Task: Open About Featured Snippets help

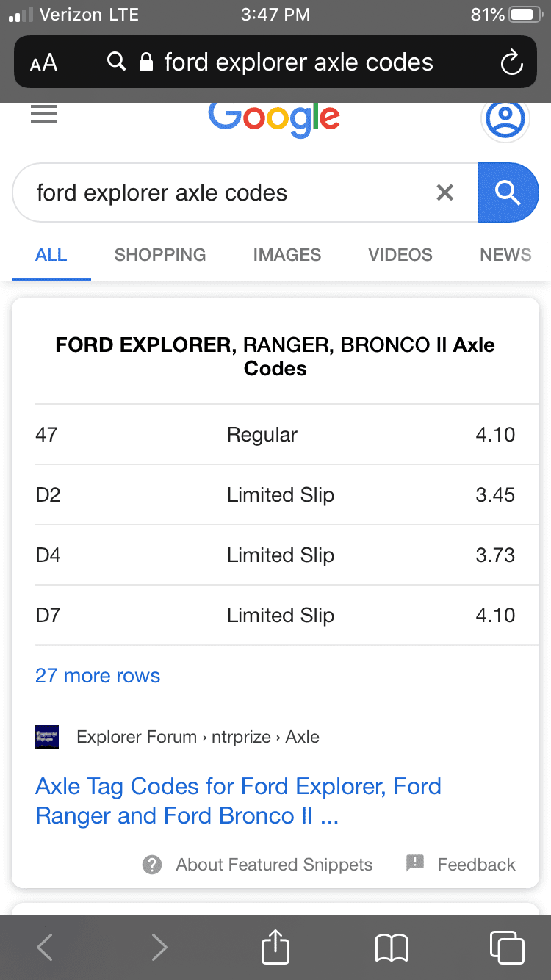Action: (x=258, y=865)
